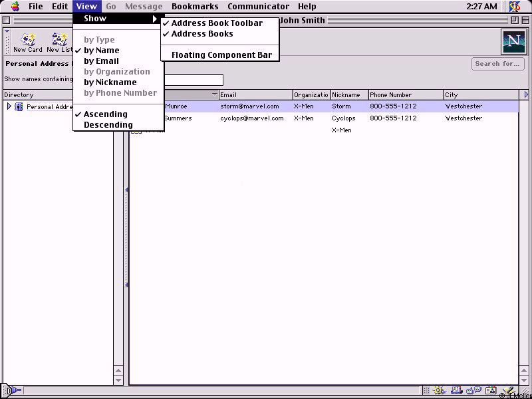The image size is (532, 399).
Task: Click the Email column header
Action: (255, 95)
